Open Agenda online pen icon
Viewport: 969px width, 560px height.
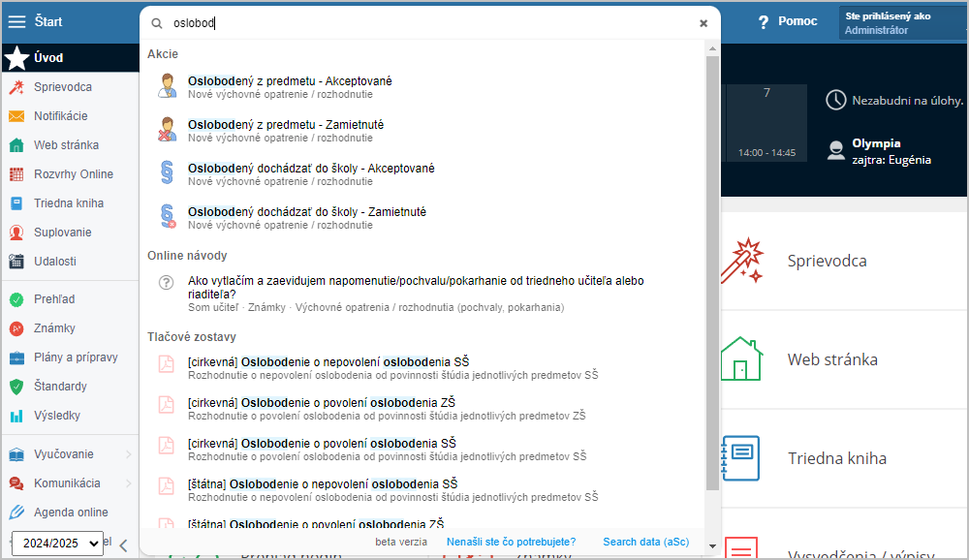point(16,513)
